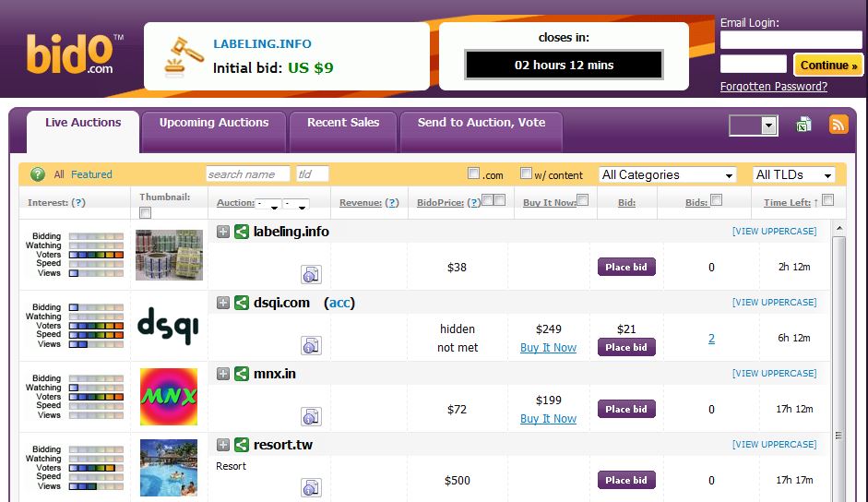Expand resort.tw row with plus icon
This screenshot has height=502, width=868.
pos(223,445)
